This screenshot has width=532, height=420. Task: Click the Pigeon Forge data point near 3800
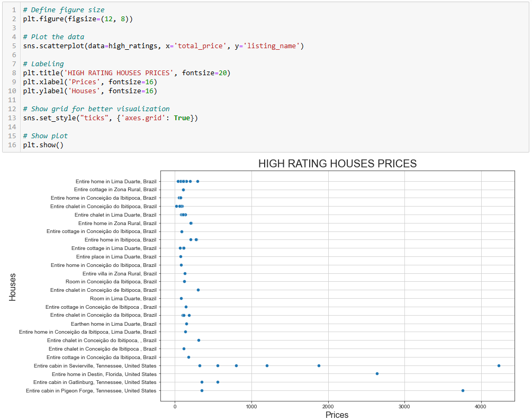pos(463,390)
